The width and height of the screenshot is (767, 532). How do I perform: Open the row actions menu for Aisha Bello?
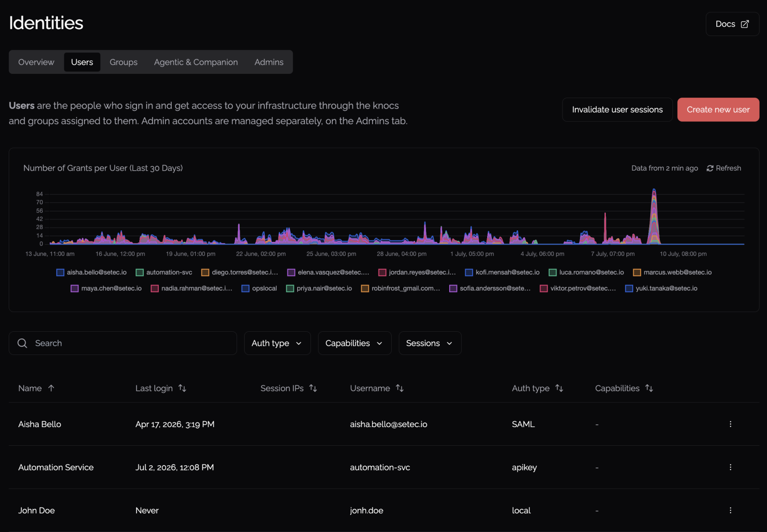730,424
